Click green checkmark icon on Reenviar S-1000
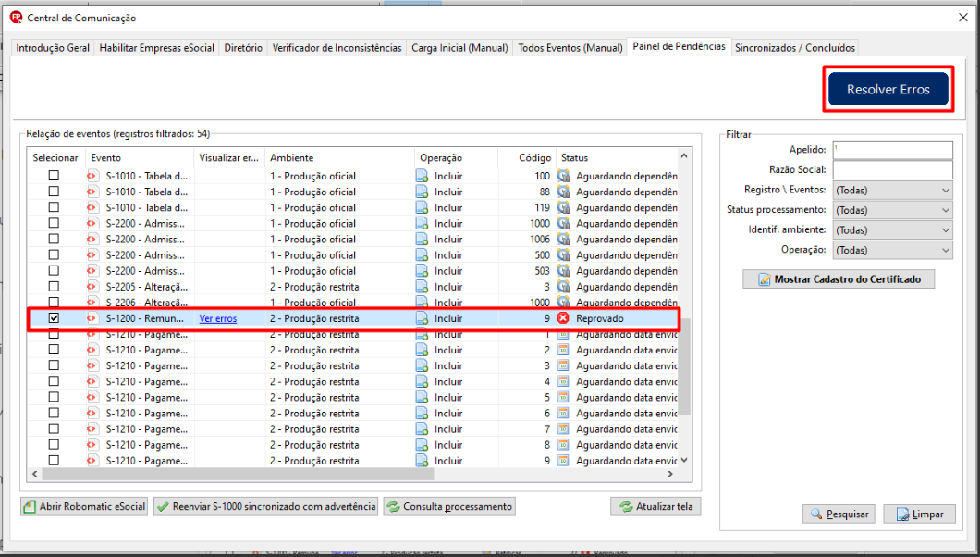Viewport: 980px width, 557px height. click(x=163, y=506)
